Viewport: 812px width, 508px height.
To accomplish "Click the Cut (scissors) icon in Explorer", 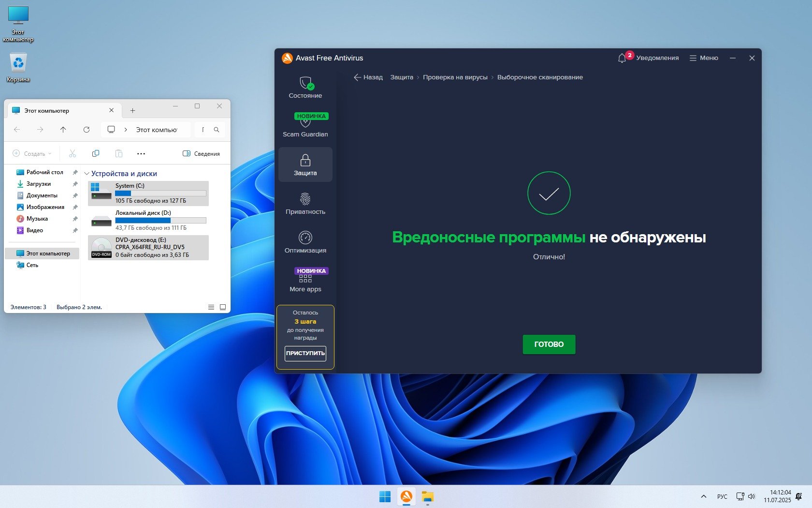I will click(x=72, y=153).
